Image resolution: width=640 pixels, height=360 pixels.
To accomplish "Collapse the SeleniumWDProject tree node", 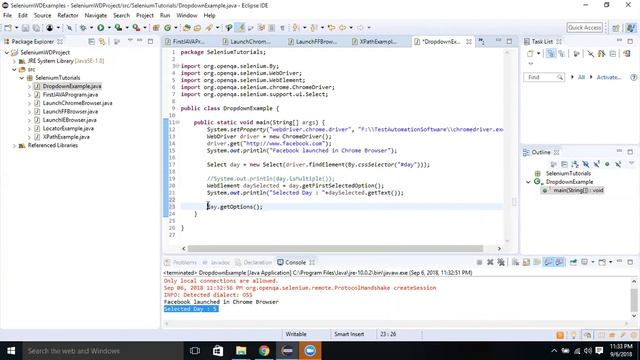I will tap(7, 53).
